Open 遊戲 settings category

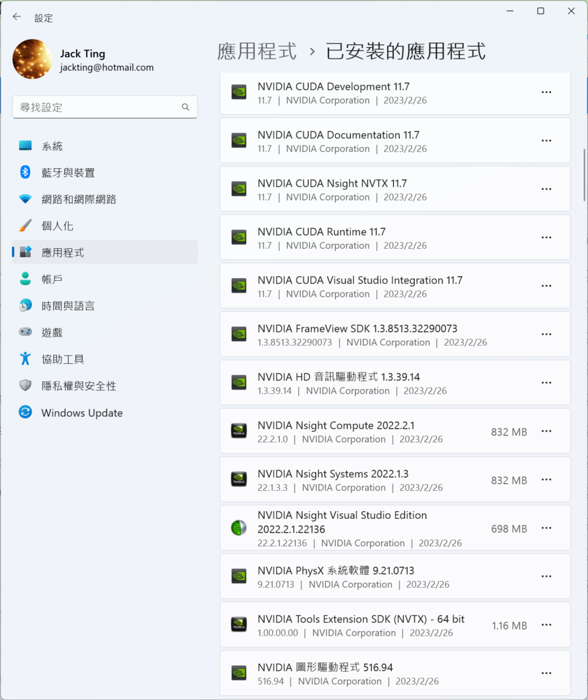105,333
